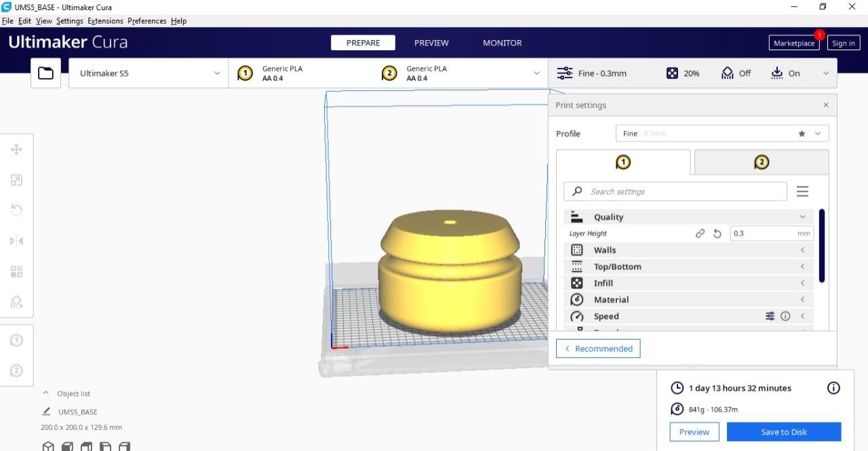Click the Search settings field

(x=675, y=191)
